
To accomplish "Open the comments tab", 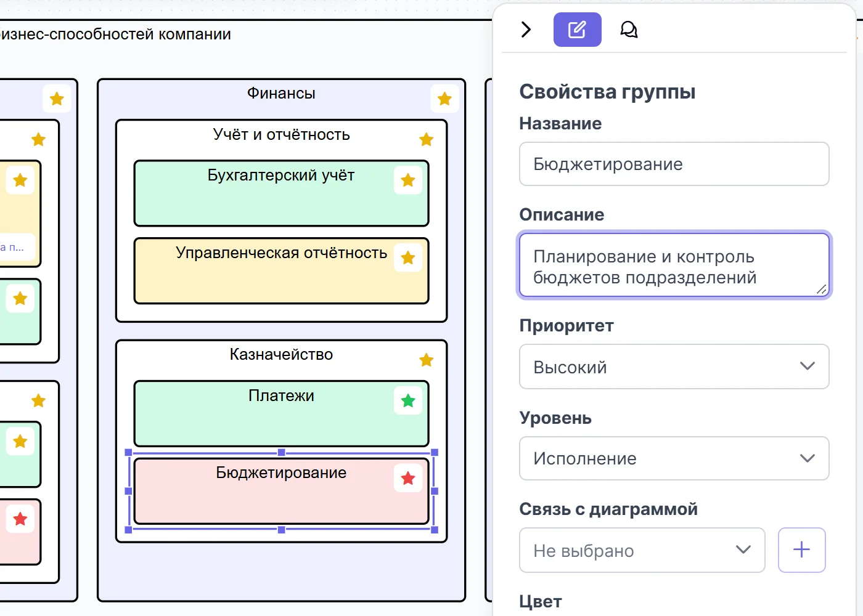I will click(x=628, y=30).
